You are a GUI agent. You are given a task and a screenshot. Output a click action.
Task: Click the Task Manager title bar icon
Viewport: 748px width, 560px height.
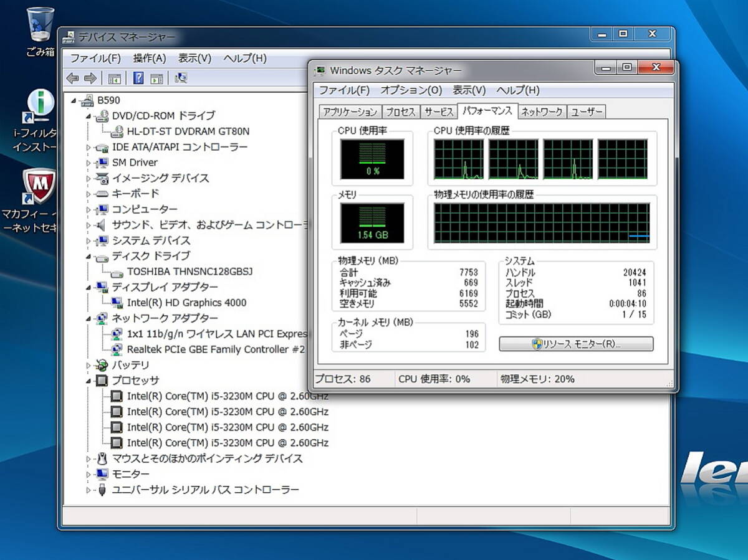pos(320,70)
